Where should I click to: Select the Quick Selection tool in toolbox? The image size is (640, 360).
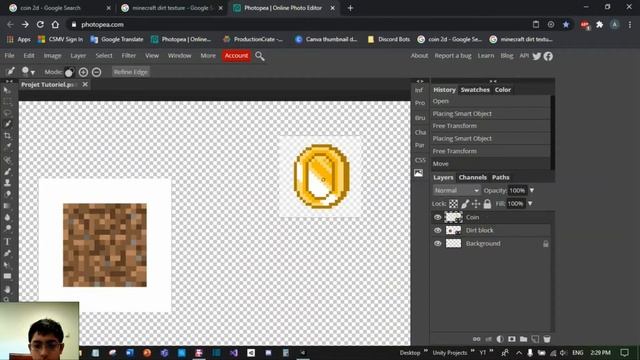pos(7,124)
